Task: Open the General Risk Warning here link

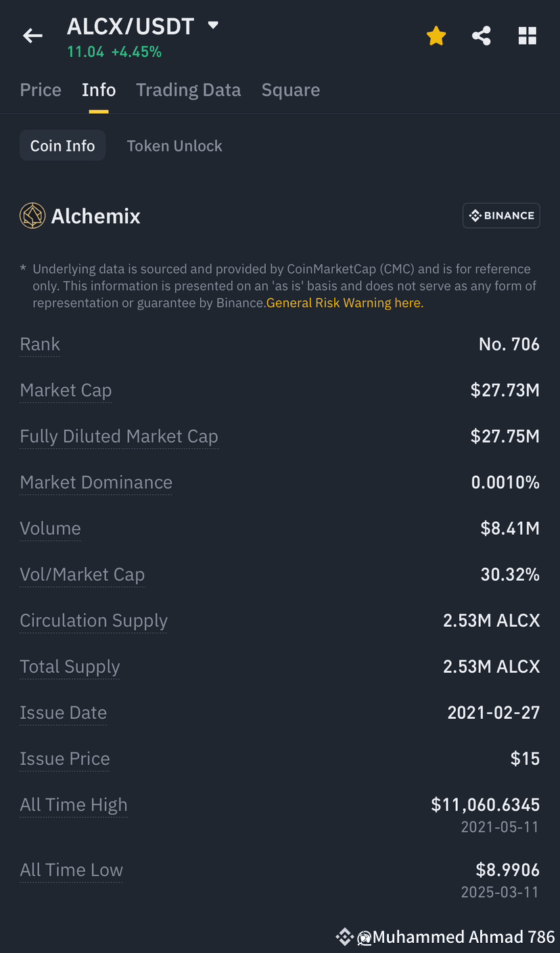Action: [345, 303]
